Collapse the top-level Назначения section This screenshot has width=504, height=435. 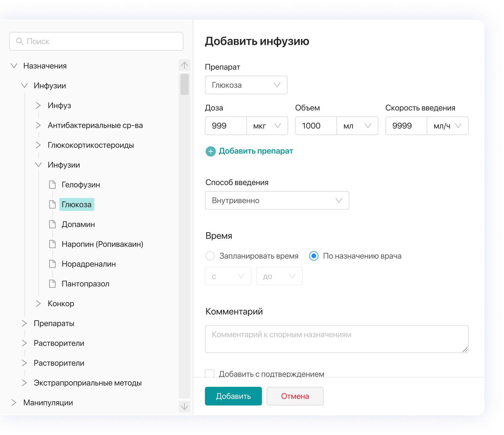(14, 66)
